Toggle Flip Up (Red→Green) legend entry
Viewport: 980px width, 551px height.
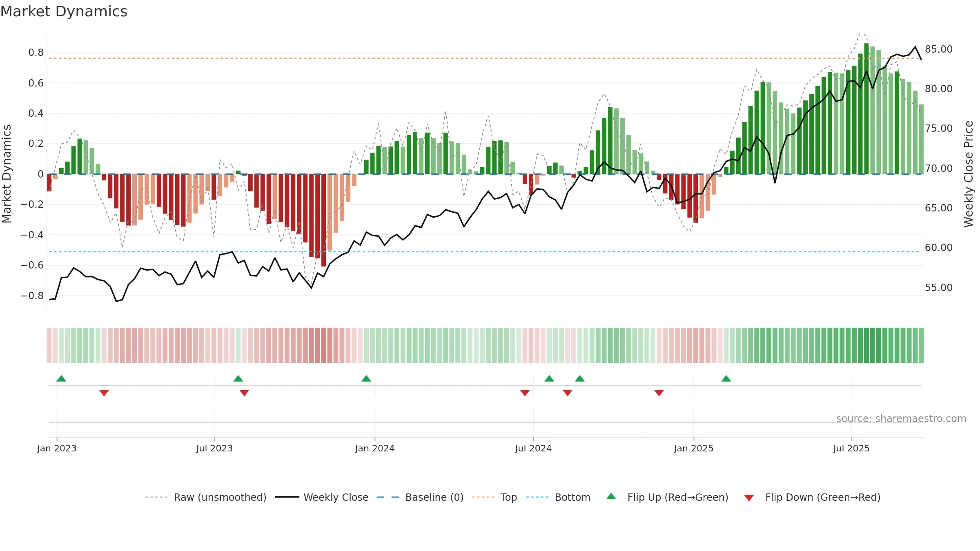point(667,497)
